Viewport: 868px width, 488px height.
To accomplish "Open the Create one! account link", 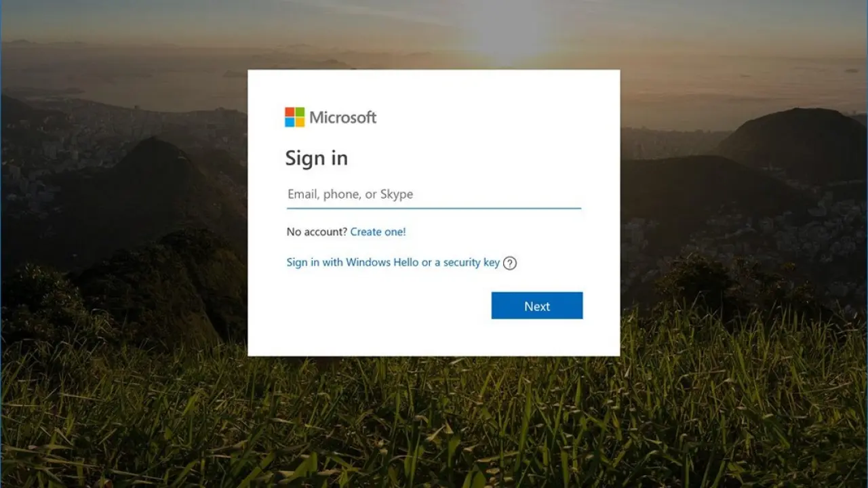I will click(x=378, y=232).
